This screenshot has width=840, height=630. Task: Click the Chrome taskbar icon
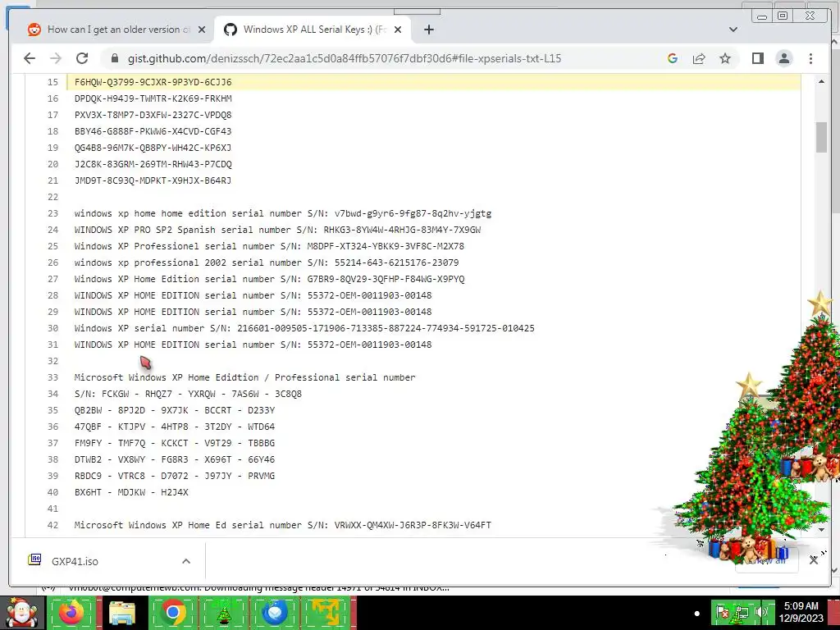coord(172,613)
